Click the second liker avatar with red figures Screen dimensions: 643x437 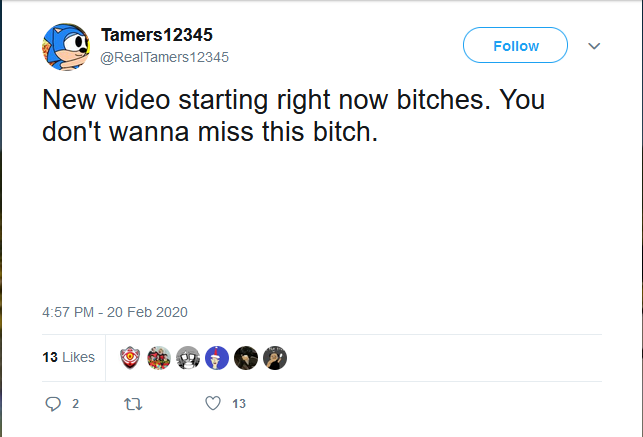click(159, 357)
